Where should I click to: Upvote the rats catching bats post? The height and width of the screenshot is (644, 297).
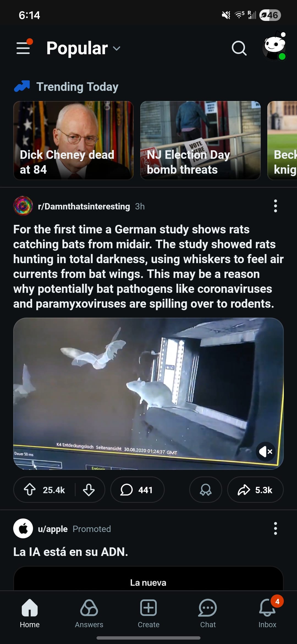click(30, 490)
